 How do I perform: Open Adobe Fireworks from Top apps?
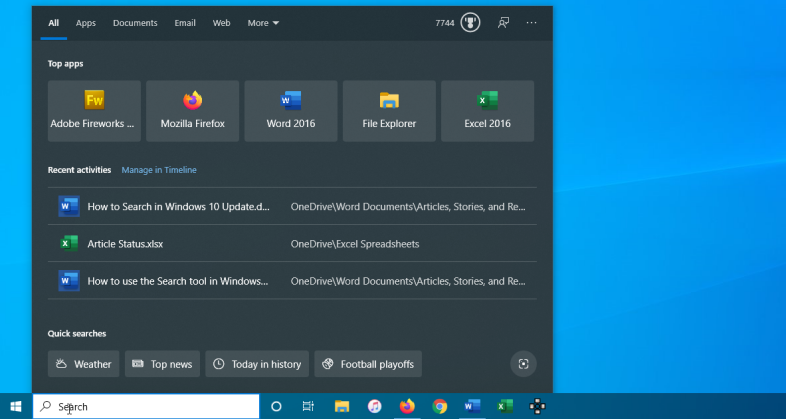click(94, 111)
